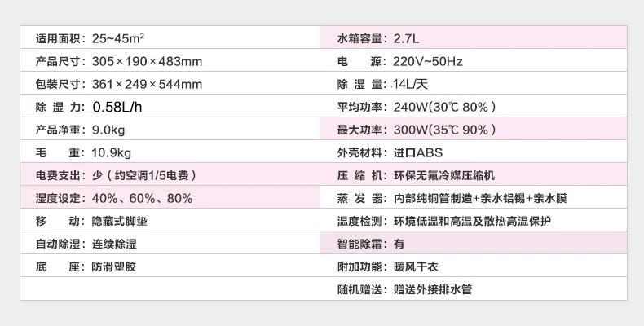Click highlighted 智能除霜 有 row

click(x=473, y=243)
